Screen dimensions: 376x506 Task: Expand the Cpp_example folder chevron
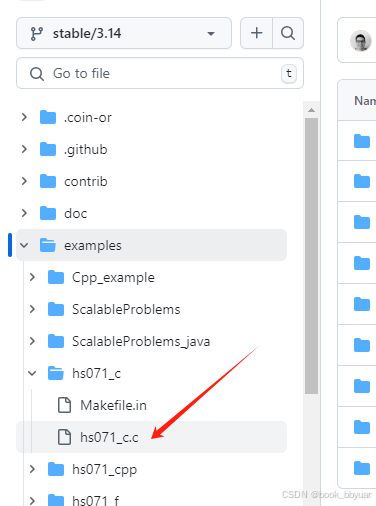pos(32,277)
